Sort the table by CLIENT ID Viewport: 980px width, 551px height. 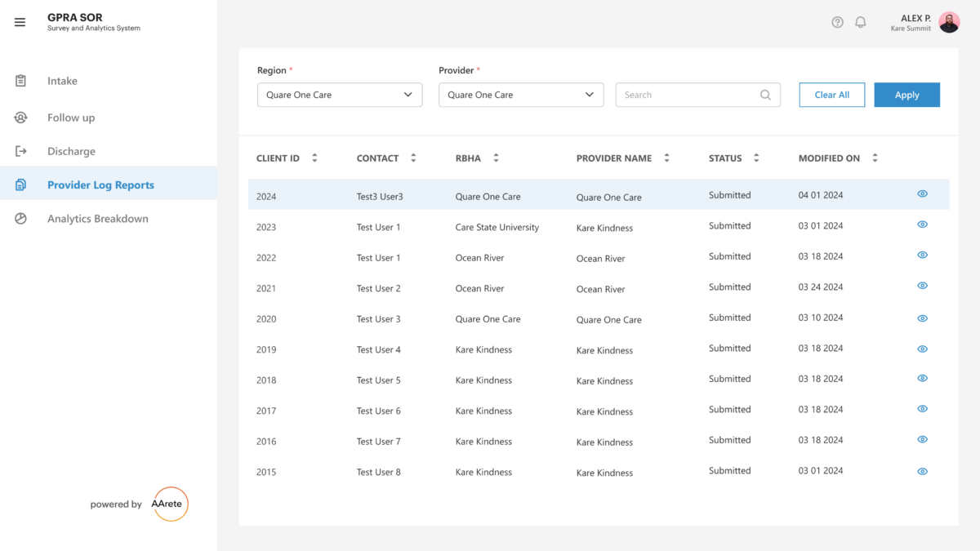coord(314,158)
